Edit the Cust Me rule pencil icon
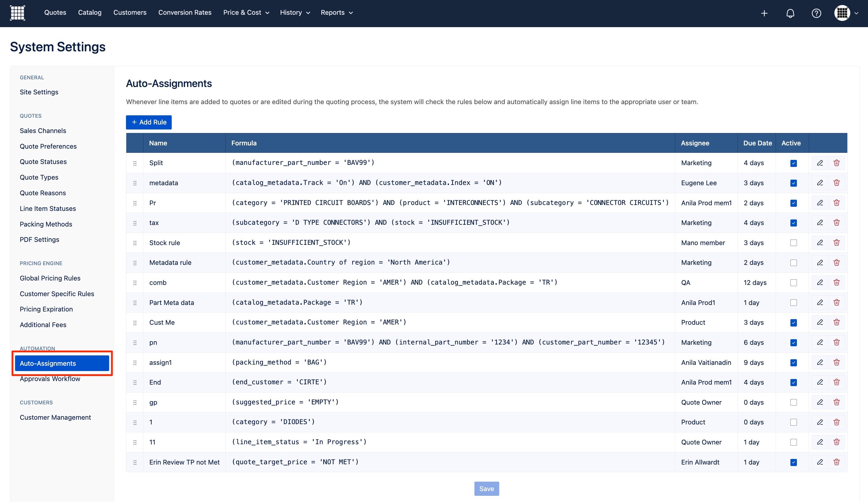Viewport: 868px width, 502px height. point(820,323)
